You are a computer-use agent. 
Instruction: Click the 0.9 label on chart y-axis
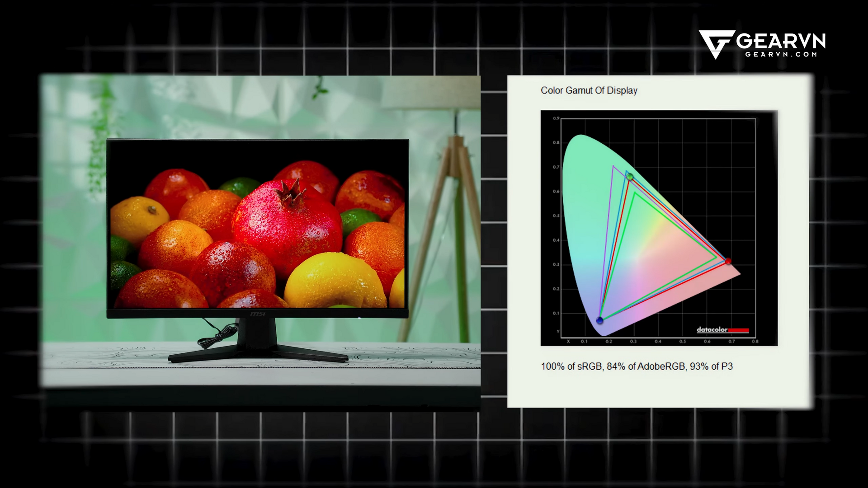(556, 118)
